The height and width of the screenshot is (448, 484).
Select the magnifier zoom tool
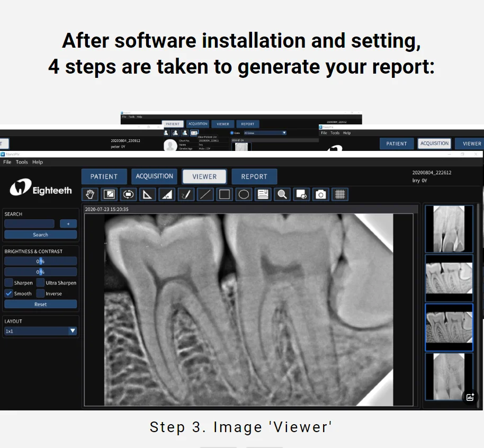click(x=282, y=194)
